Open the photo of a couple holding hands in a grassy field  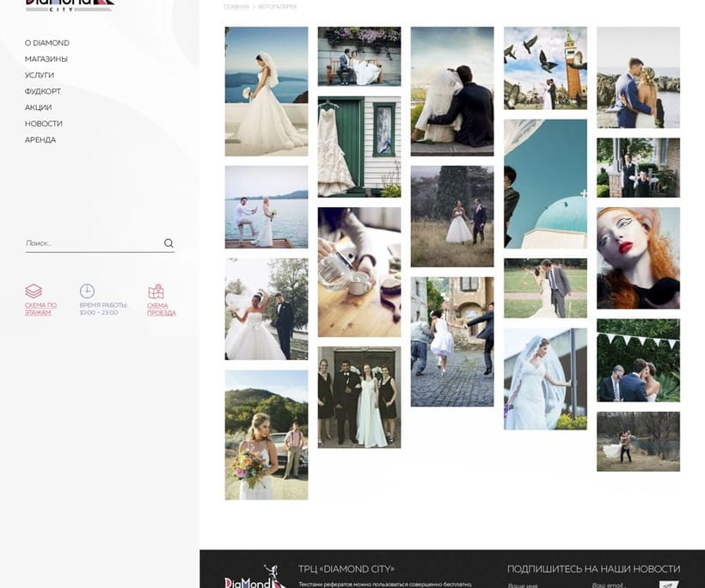pos(452,217)
